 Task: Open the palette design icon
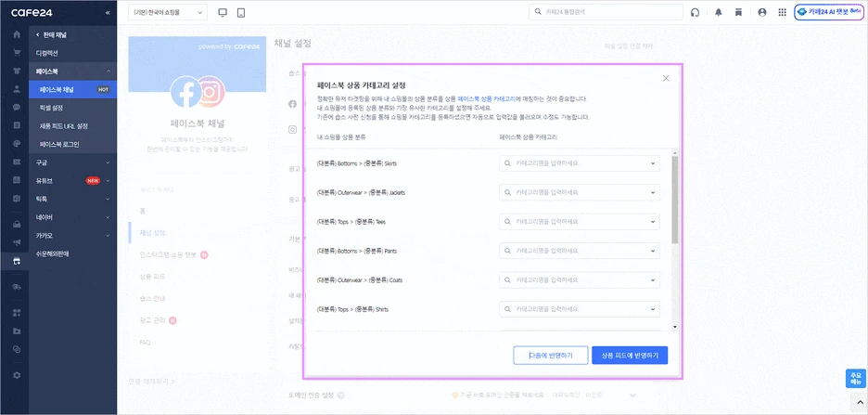(17, 144)
